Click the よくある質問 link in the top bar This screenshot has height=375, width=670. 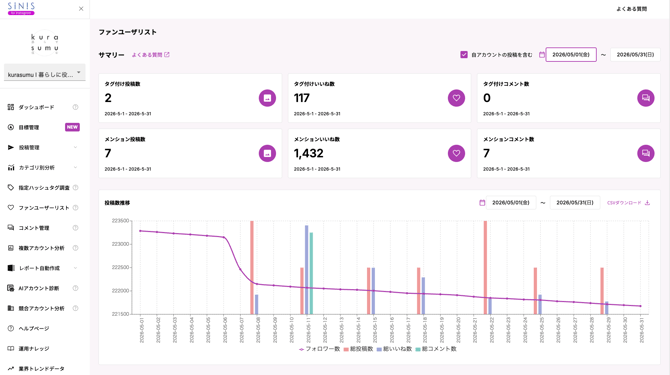click(x=632, y=9)
